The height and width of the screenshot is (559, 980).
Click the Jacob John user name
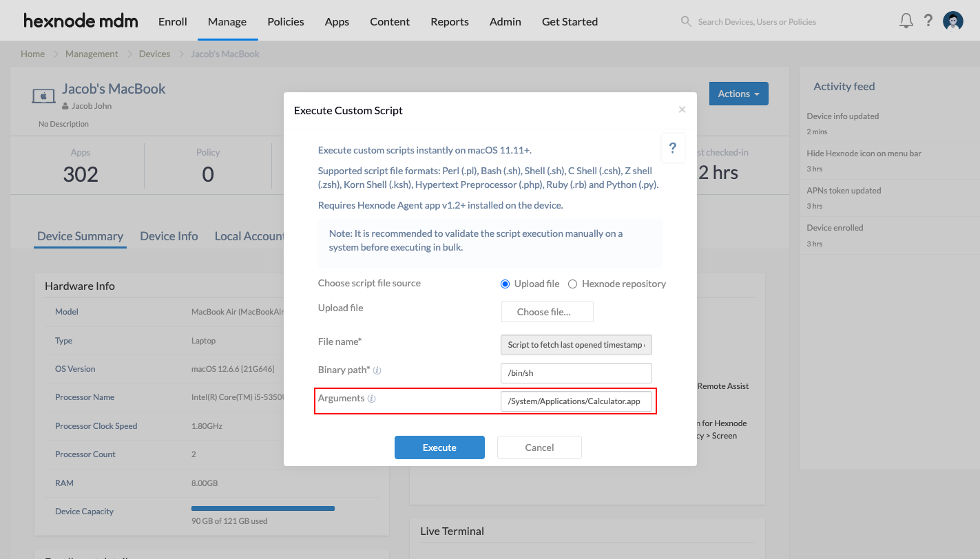92,106
